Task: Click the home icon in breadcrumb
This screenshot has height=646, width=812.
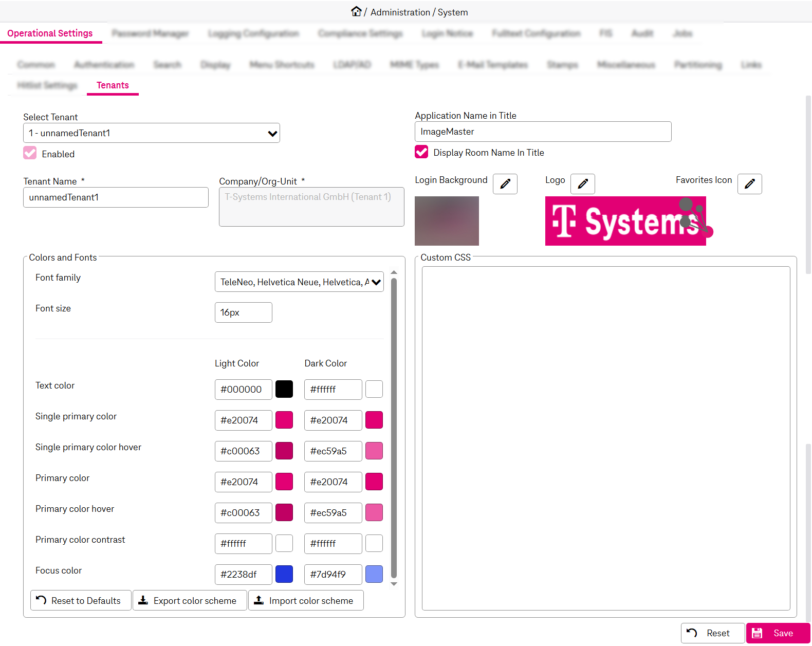Action: click(x=356, y=11)
